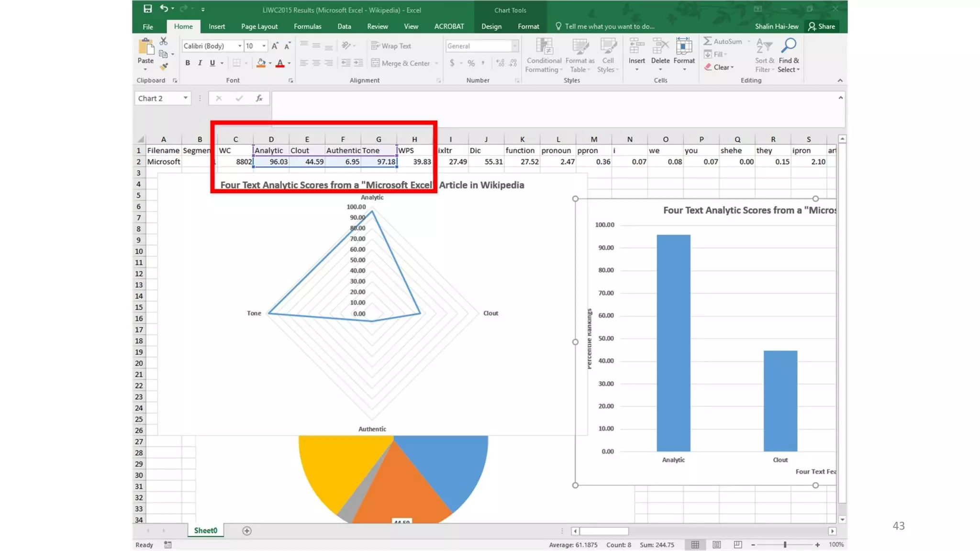Toggle Wrap Text option
Viewport: 980px width, 551px height.
click(x=391, y=46)
